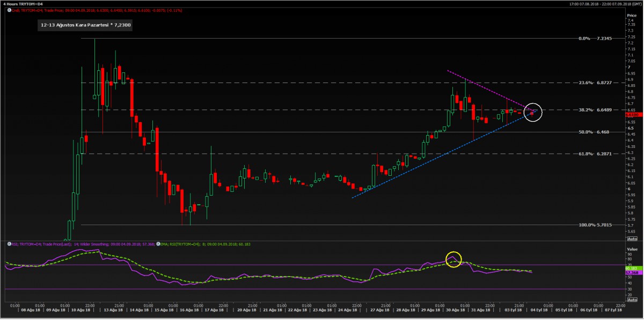The height and width of the screenshot is (320, 644).
Task: Click the yellow circle marker on the RSI panel
Action: (x=454, y=260)
